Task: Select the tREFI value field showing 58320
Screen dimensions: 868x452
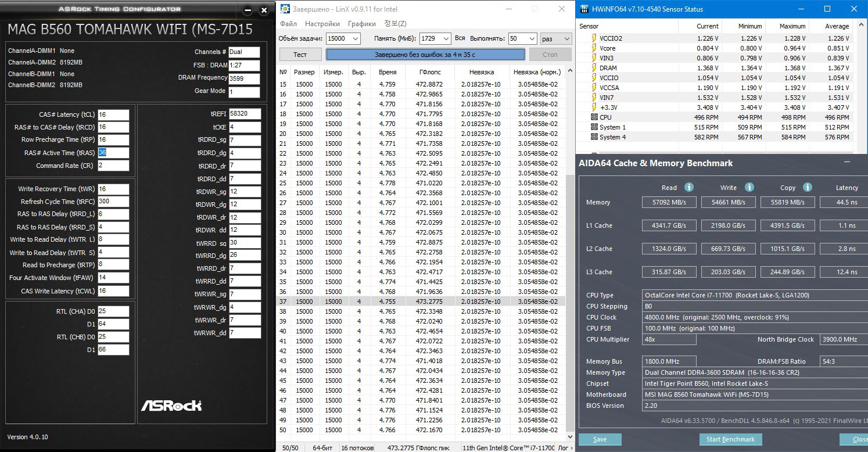Action: click(245, 114)
